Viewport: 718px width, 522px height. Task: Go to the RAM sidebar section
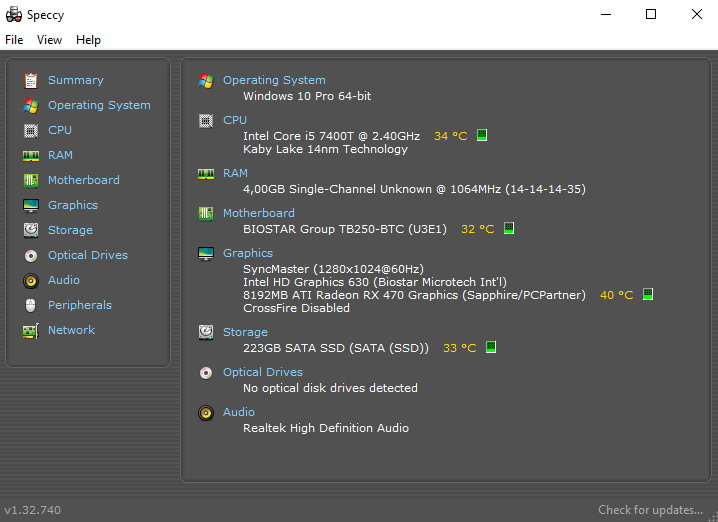[x=60, y=155]
